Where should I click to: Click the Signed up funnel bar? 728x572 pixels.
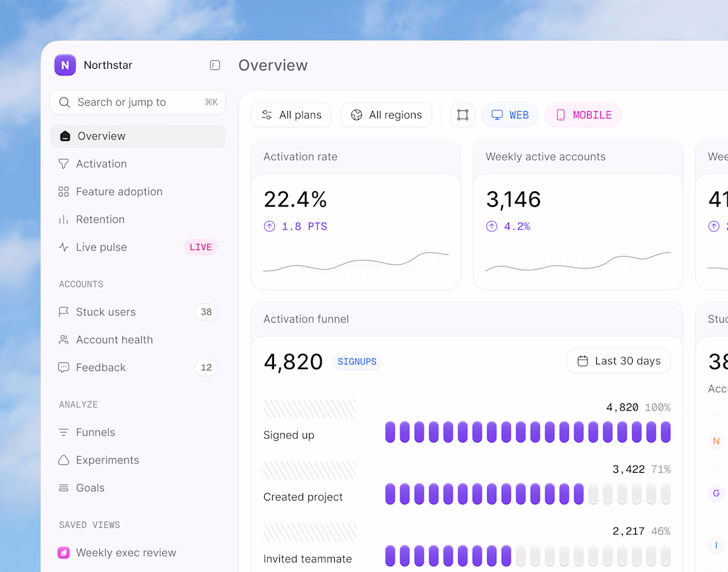pos(528,432)
